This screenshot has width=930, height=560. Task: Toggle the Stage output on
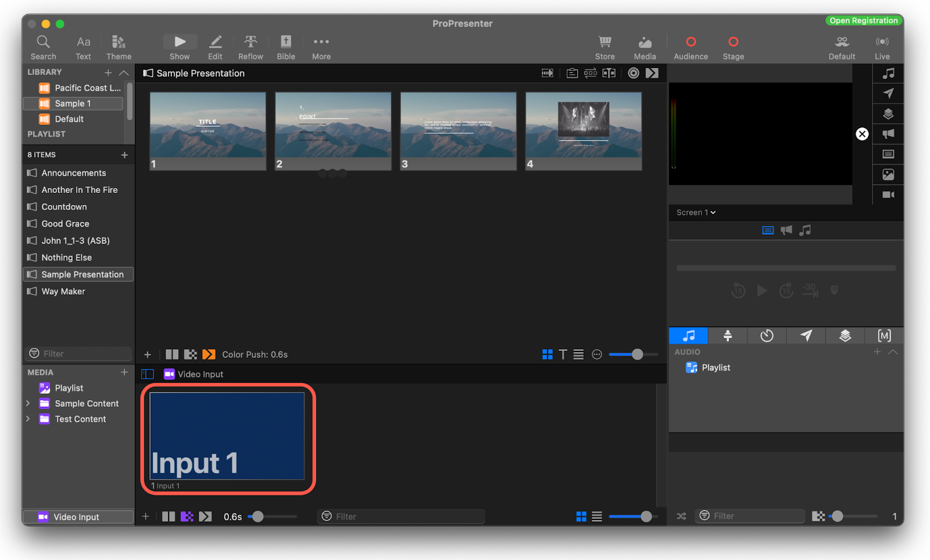click(x=733, y=48)
